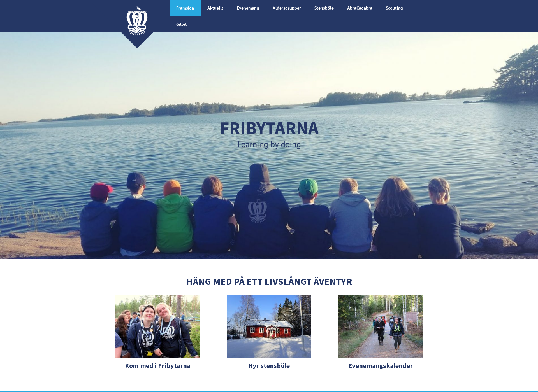538x392 pixels.
Task: Click the group photo thumbnail
Action: 158,326
